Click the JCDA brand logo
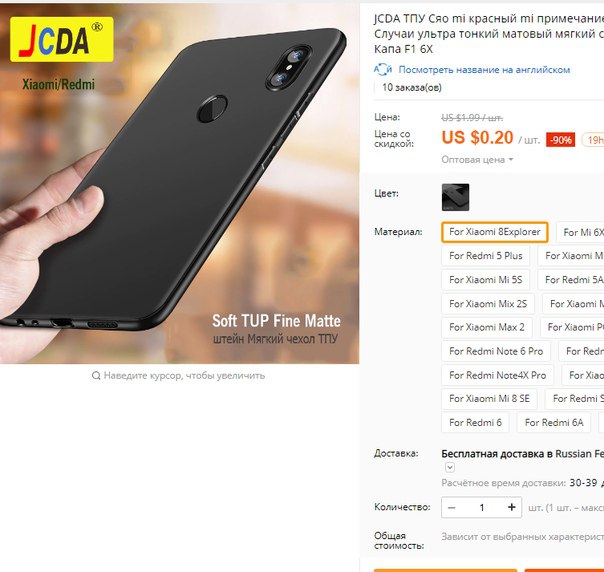Image resolution: width=604 pixels, height=572 pixels. pyautogui.click(x=62, y=39)
